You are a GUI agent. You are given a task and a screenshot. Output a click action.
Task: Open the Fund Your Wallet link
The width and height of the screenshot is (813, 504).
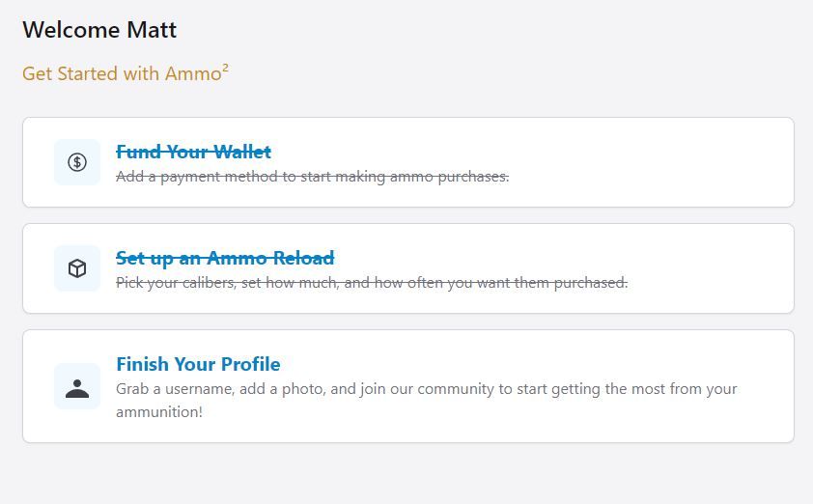193,152
